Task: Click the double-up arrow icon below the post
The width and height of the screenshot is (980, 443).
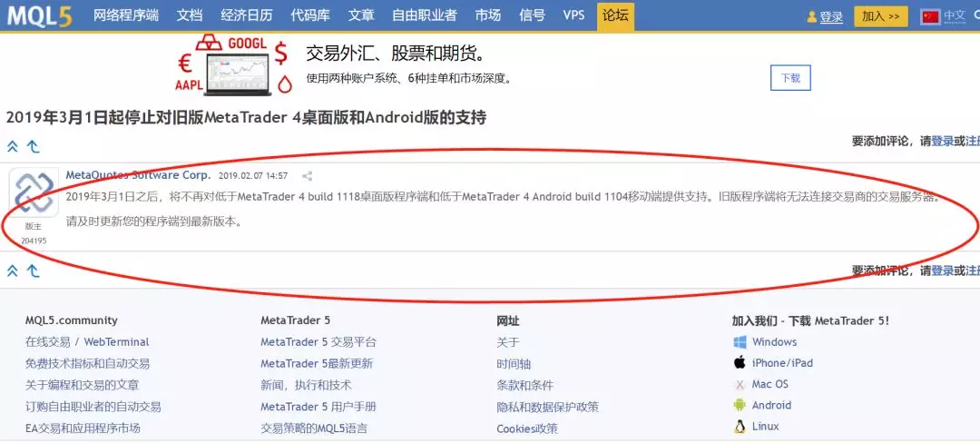Action: [13, 271]
